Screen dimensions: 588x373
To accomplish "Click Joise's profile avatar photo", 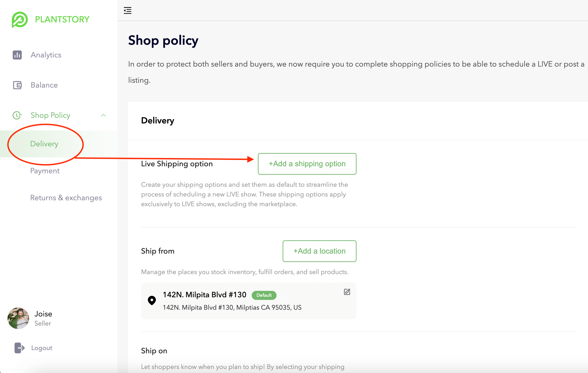I will [x=18, y=318].
